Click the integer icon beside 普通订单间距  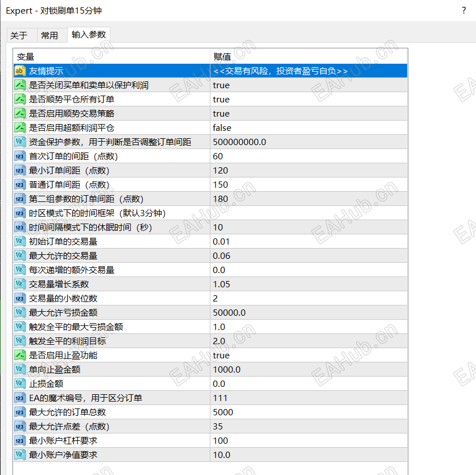(x=20, y=185)
